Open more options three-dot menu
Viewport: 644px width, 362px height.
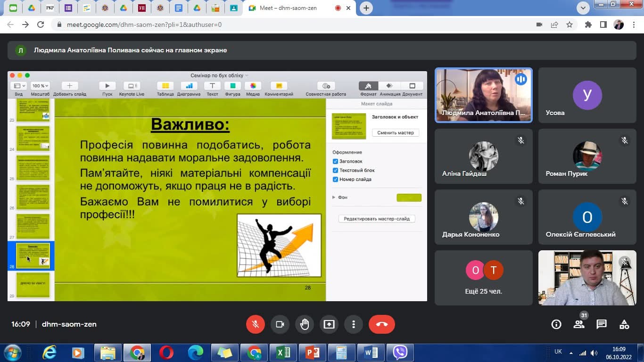coord(354,324)
